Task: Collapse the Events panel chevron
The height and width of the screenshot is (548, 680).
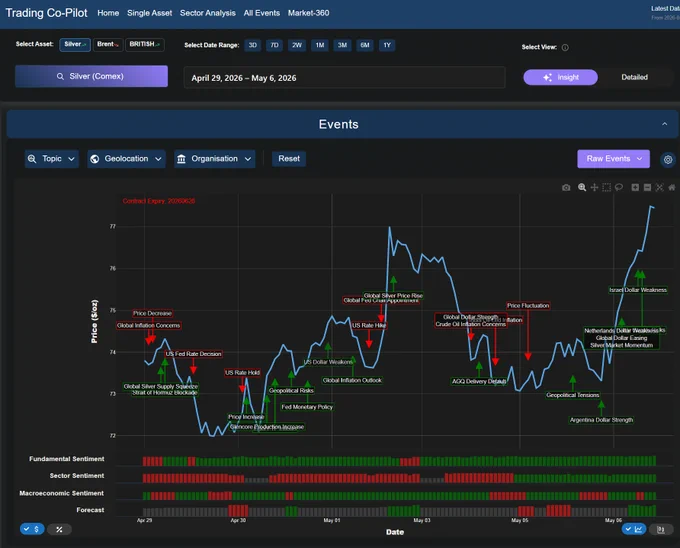Action: click(x=664, y=124)
